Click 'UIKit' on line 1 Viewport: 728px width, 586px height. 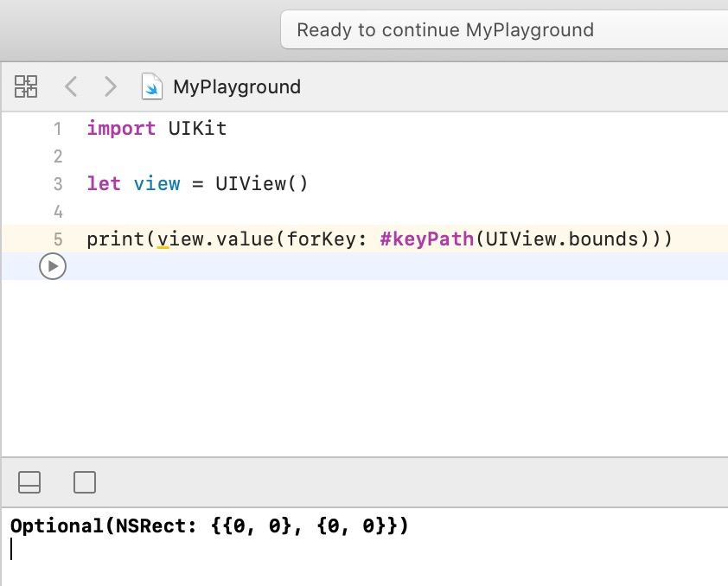point(197,129)
